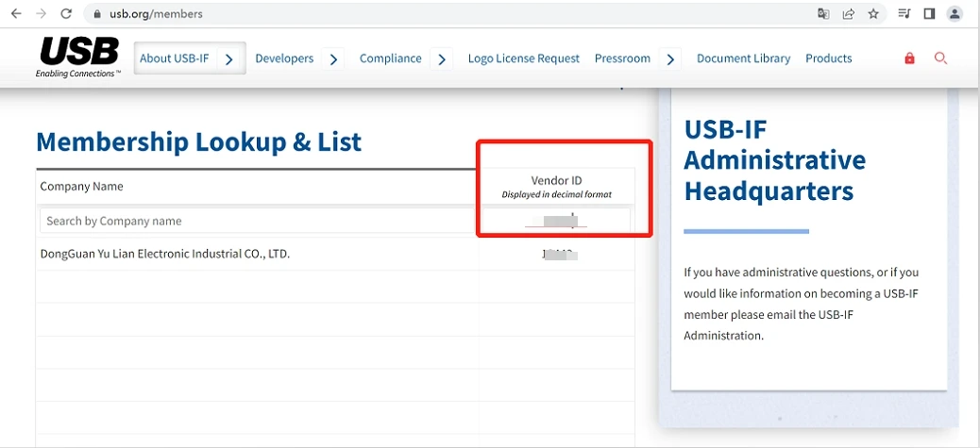Go to the Document Library

click(x=744, y=58)
